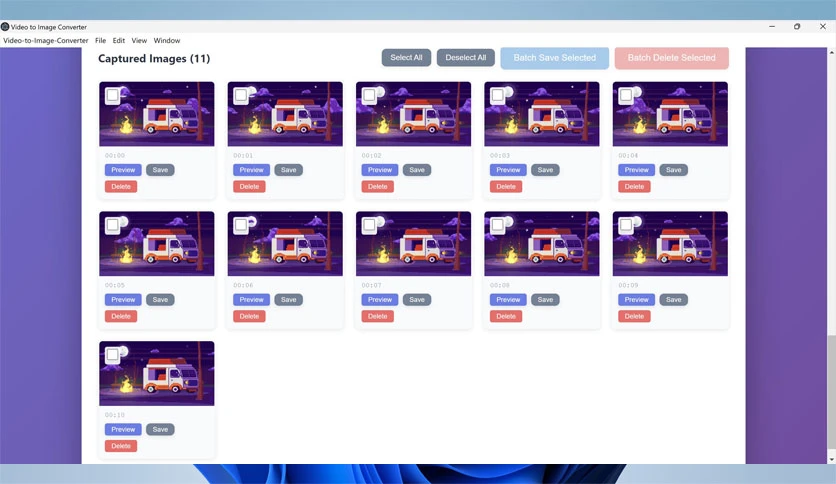Save the 00:10 captured image

(x=160, y=429)
